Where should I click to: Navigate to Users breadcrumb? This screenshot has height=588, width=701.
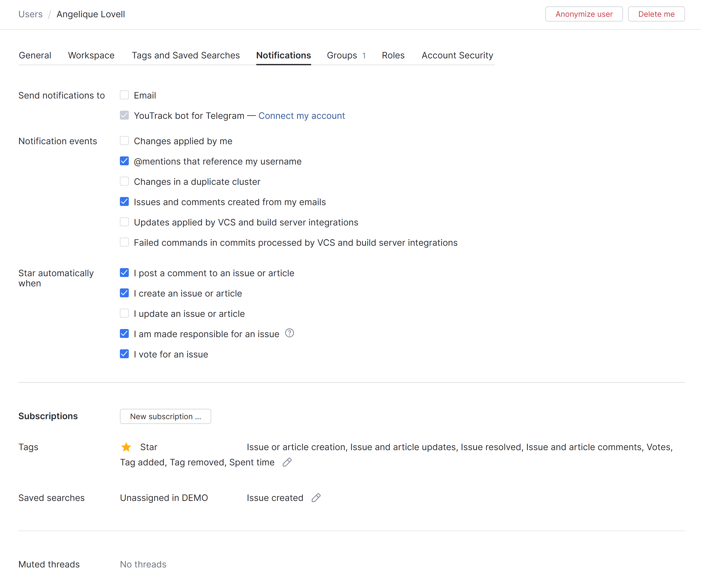click(30, 14)
